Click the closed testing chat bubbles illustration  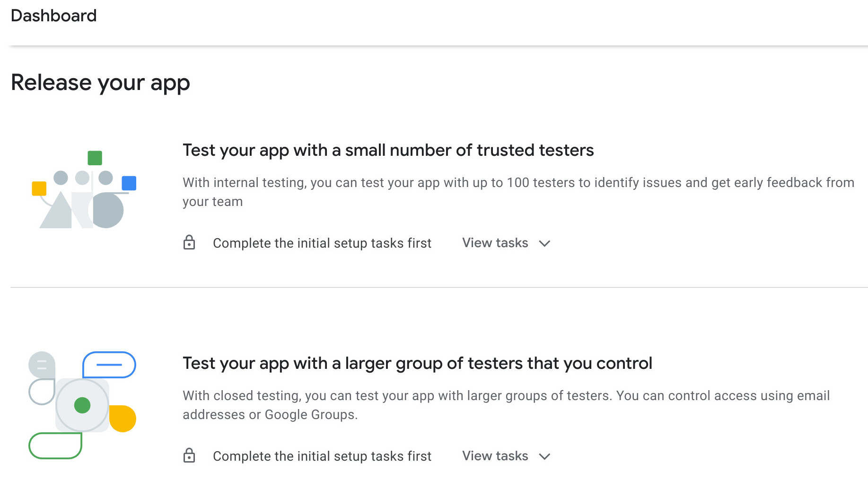[82, 405]
